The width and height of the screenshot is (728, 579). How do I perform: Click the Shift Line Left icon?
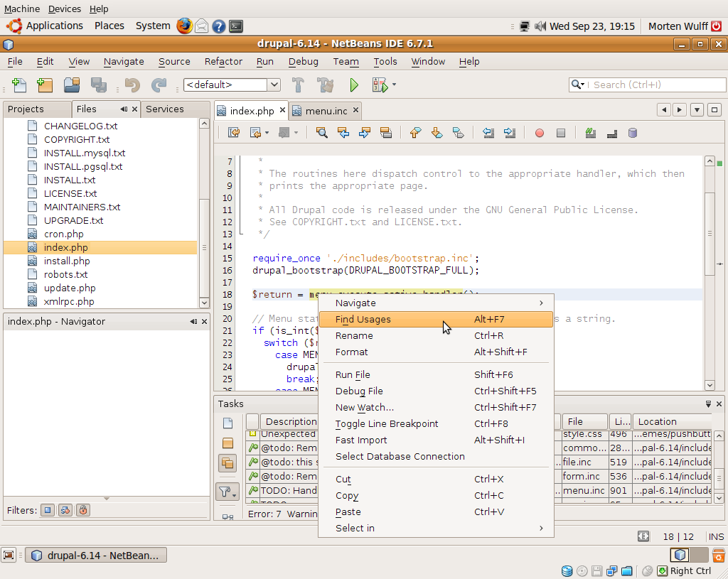(x=488, y=133)
